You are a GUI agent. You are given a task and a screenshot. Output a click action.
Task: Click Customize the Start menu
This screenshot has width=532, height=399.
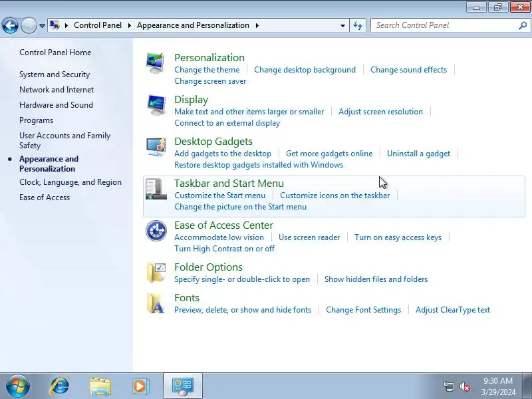point(220,196)
